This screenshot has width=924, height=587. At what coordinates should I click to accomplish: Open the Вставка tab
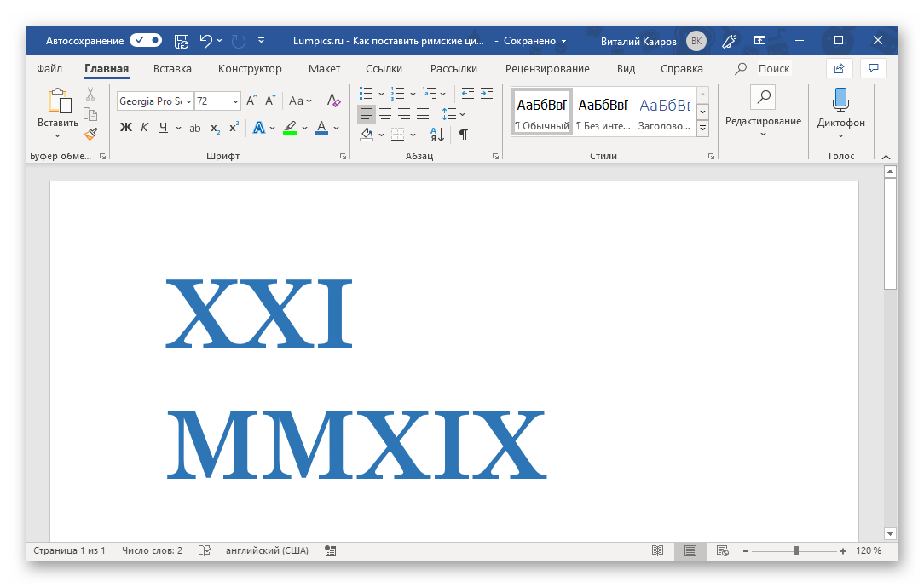tap(172, 69)
